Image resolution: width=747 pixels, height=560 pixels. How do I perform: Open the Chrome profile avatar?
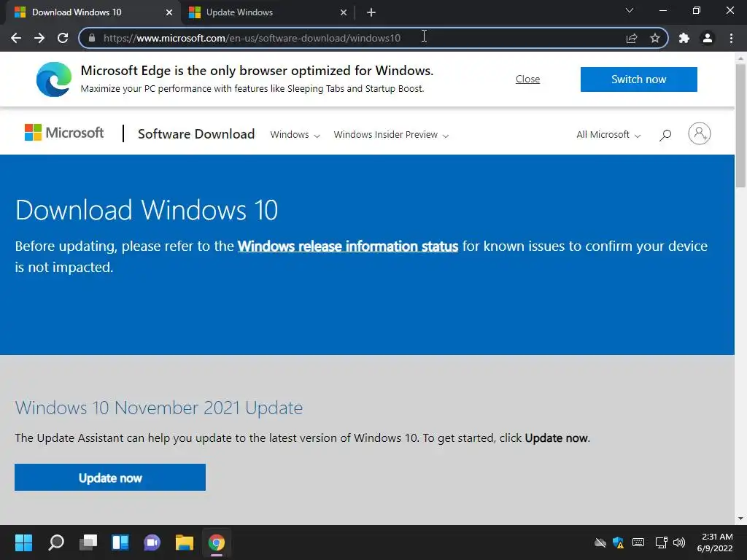708,38
